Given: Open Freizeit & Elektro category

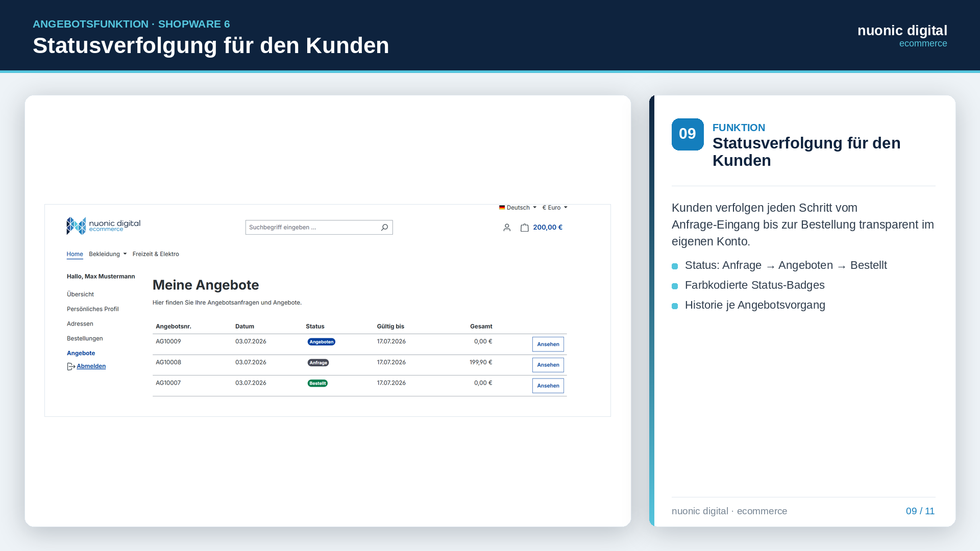Looking at the screenshot, I should (x=156, y=254).
